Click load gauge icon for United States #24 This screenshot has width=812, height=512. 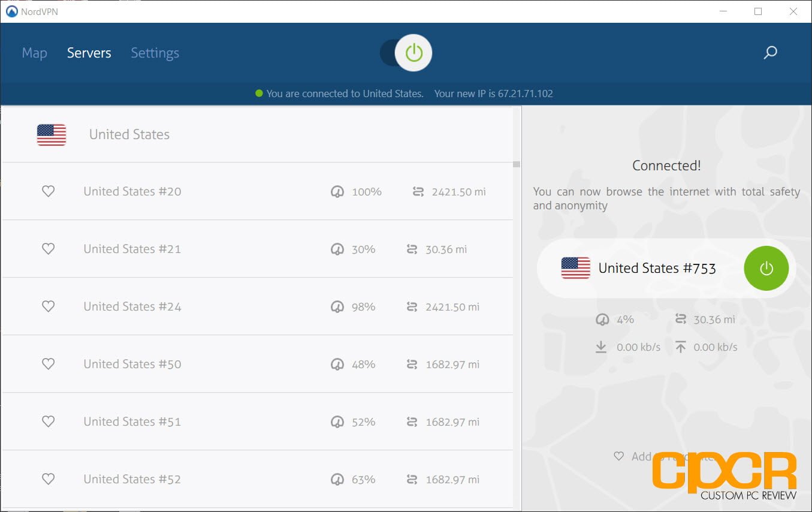337,307
